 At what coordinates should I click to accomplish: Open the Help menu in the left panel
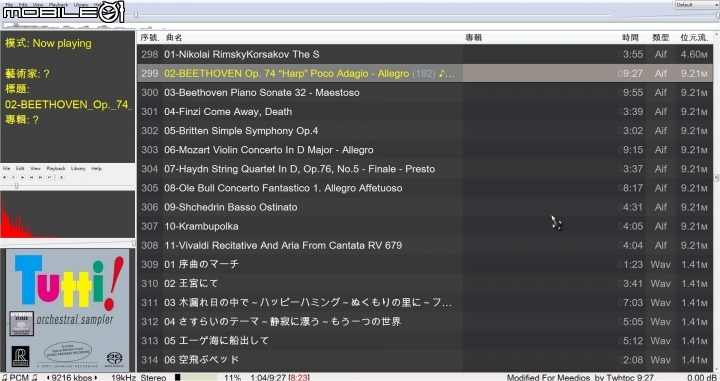click(x=96, y=168)
